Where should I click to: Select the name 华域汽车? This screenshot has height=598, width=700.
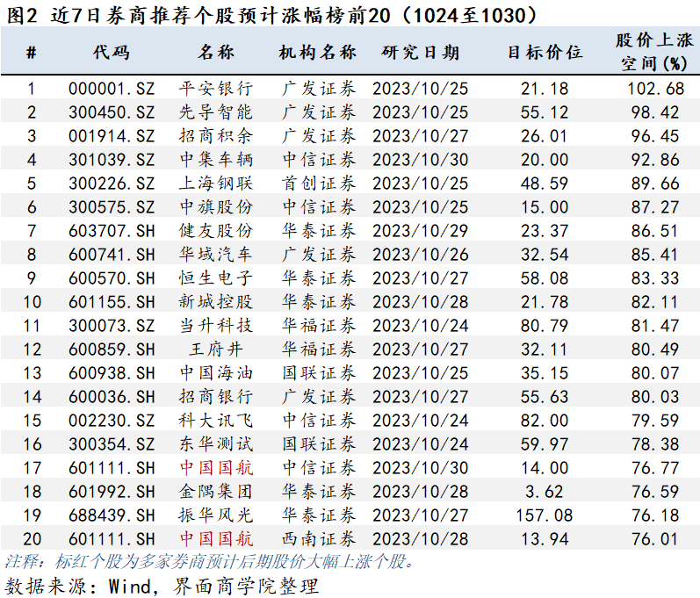pyautogui.click(x=216, y=255)
